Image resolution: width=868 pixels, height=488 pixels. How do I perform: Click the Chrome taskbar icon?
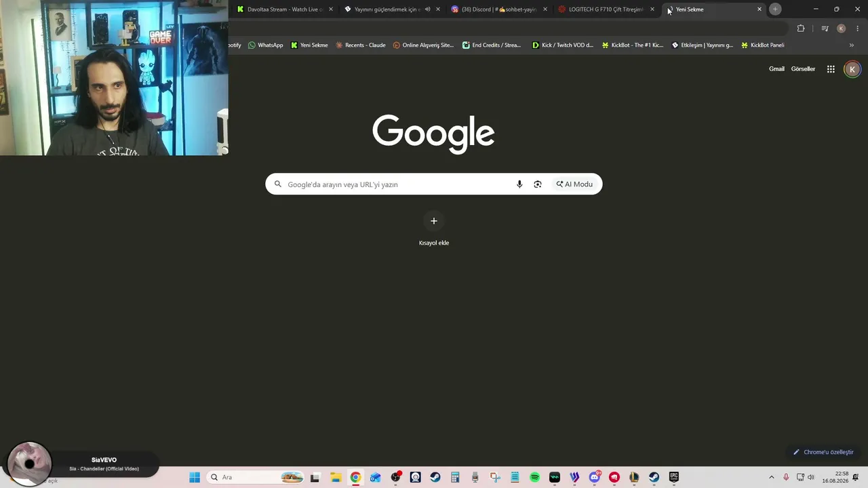tap(355, 477)
